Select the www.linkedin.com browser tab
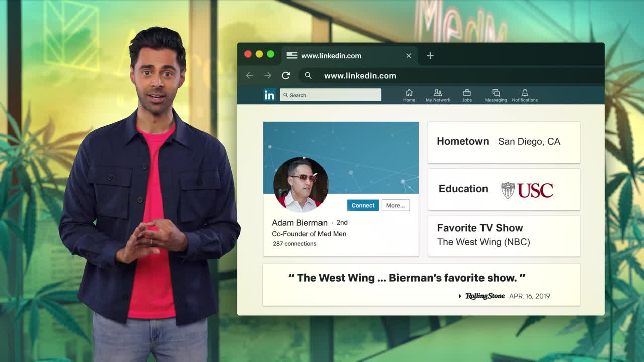 click(350, 55)
